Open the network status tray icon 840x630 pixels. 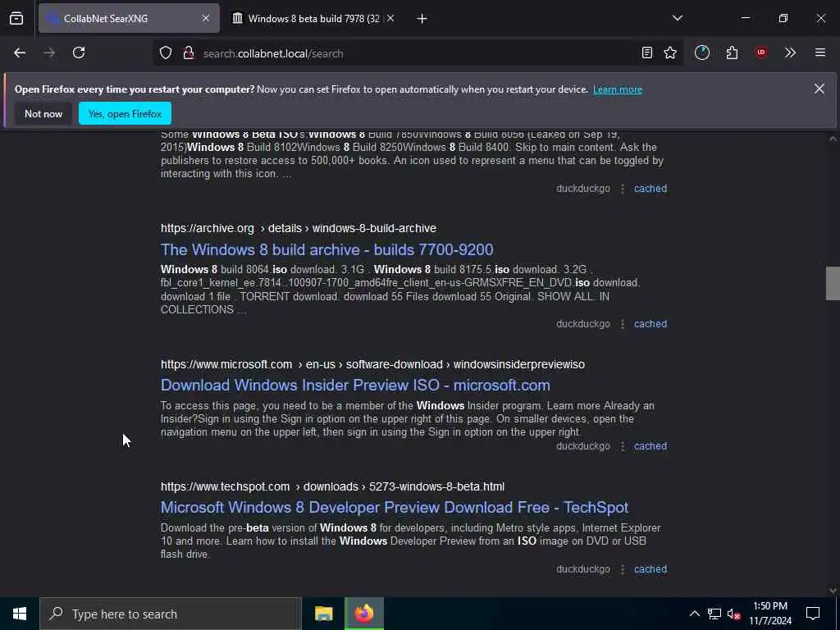714,614
